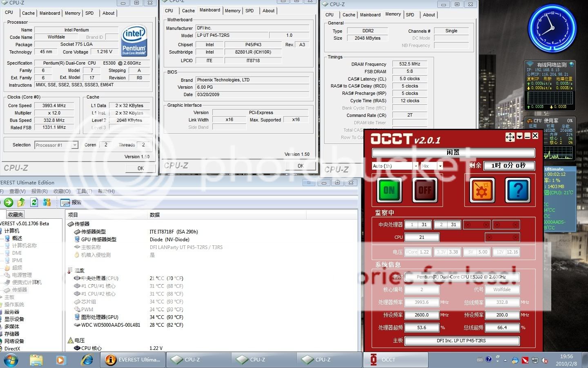Open OCCT settings with the orange gear icon
Screen dimensions: 588x368
[482, 190]
